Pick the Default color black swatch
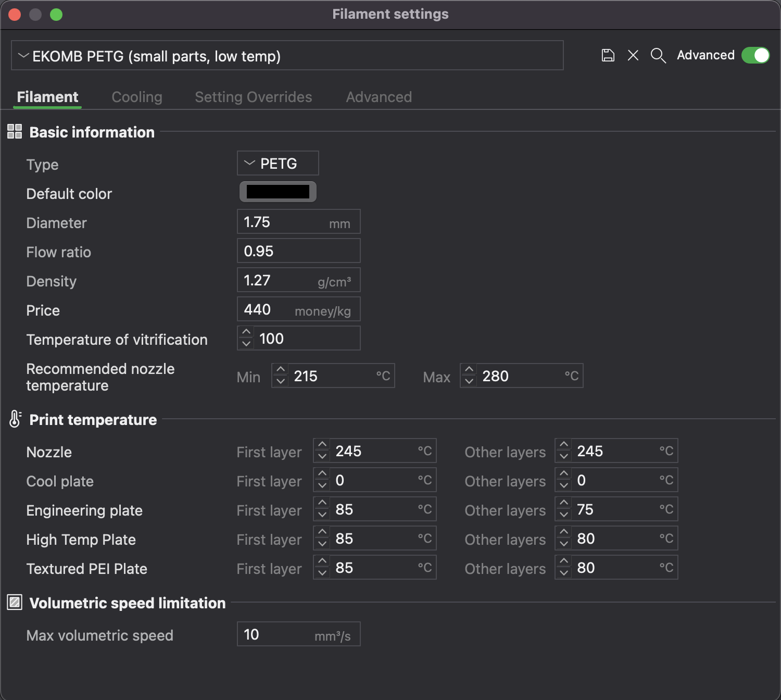The height and width of the screenshot is (700, 781). [x=278, y=192]
